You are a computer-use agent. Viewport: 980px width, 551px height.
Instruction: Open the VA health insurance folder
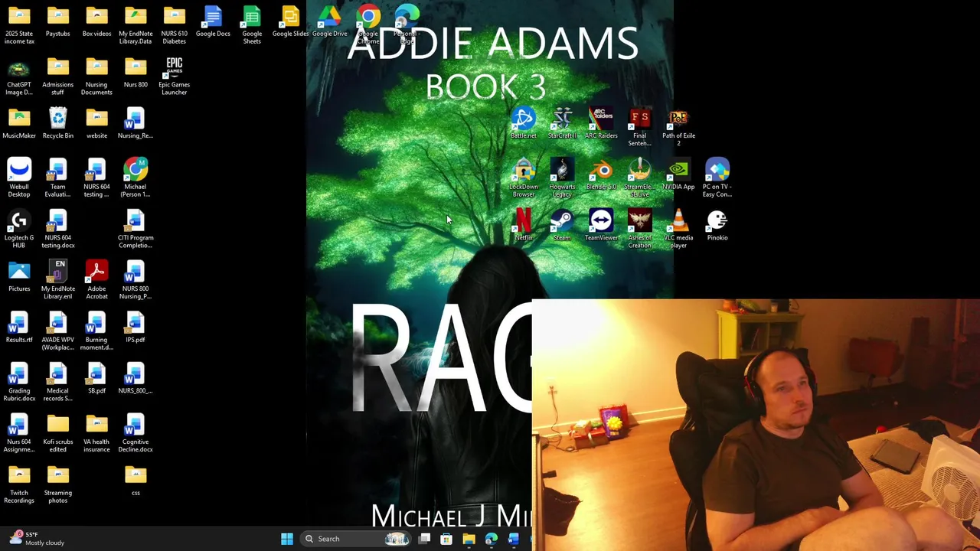tap(96, 433)
